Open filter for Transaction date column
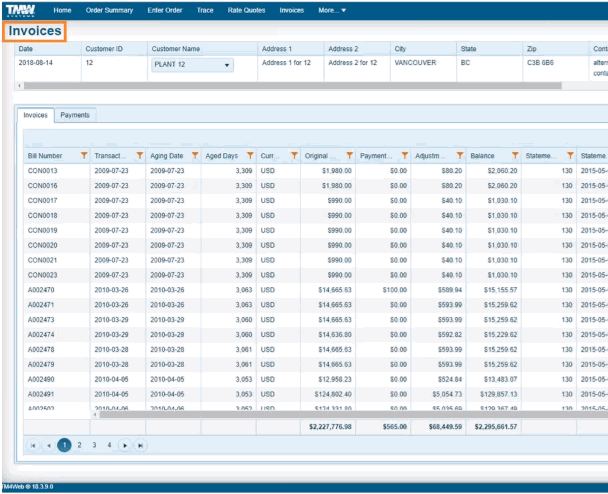608x494 pixels. [139, 155]
